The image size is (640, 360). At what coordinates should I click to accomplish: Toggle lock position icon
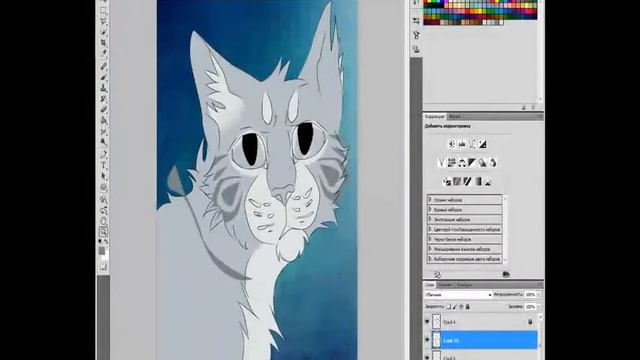point(461,306)
